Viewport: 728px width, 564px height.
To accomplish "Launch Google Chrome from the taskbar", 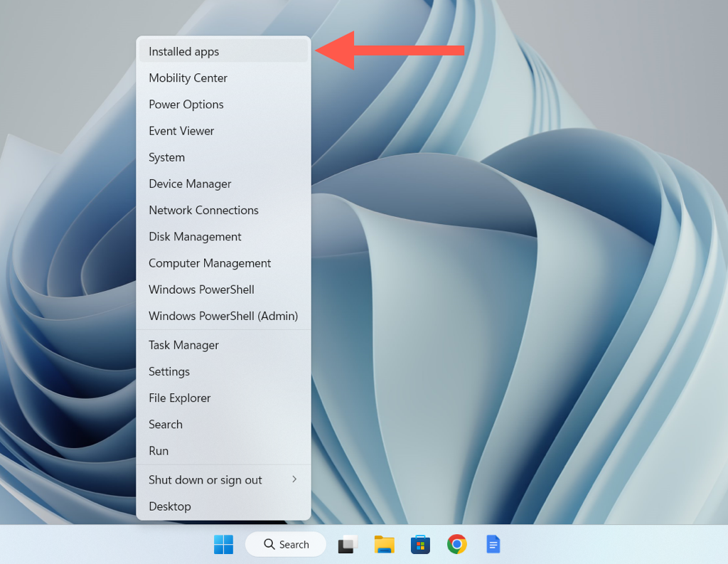I will (457, 544).
